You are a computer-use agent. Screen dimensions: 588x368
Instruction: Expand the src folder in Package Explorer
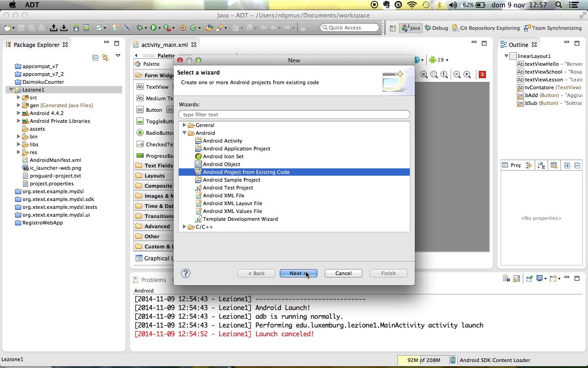[x=18, y=98]
